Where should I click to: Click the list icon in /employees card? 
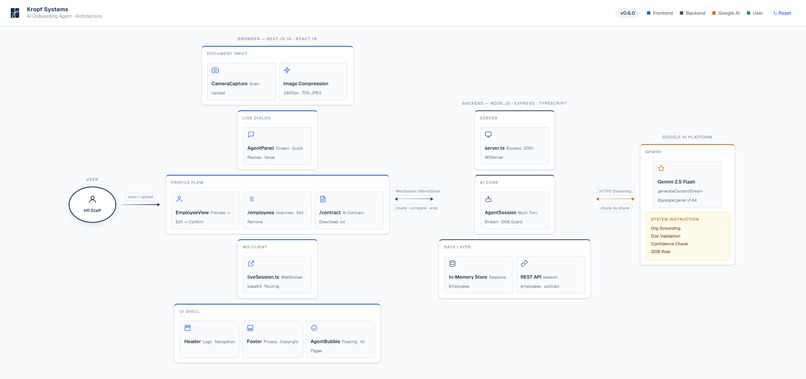tap(251, 199)
